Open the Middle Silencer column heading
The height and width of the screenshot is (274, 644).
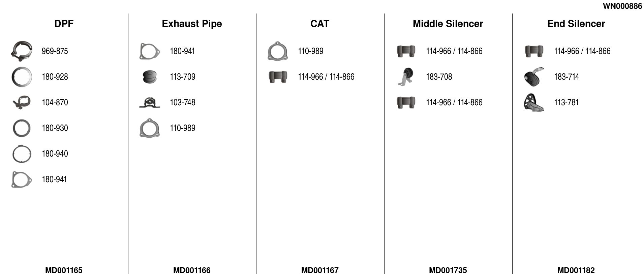point(448,24)
